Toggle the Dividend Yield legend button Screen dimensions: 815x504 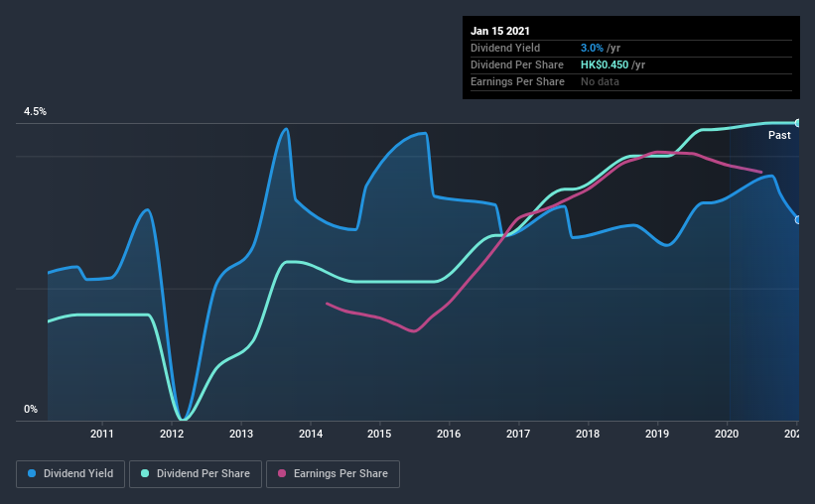click(70, 474)
